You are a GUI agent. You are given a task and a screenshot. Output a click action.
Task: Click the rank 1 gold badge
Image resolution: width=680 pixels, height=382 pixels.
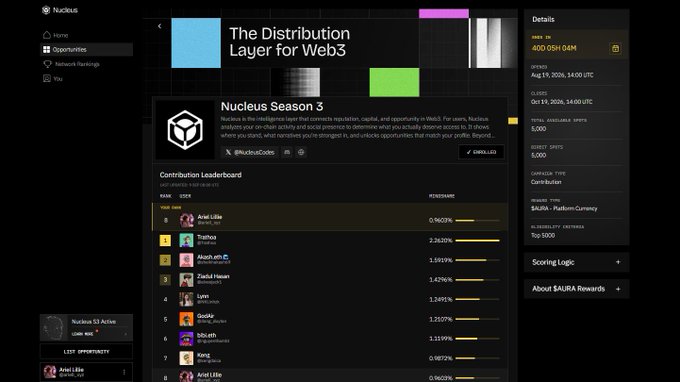pyautogui.click(x=165, y=240)
